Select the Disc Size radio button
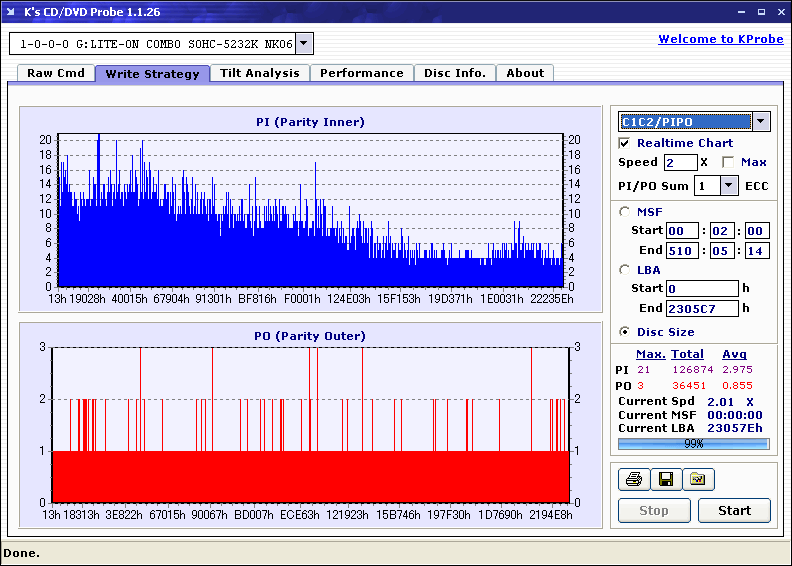This screenshot has height=566, width=792. click(x=625, y=332)
